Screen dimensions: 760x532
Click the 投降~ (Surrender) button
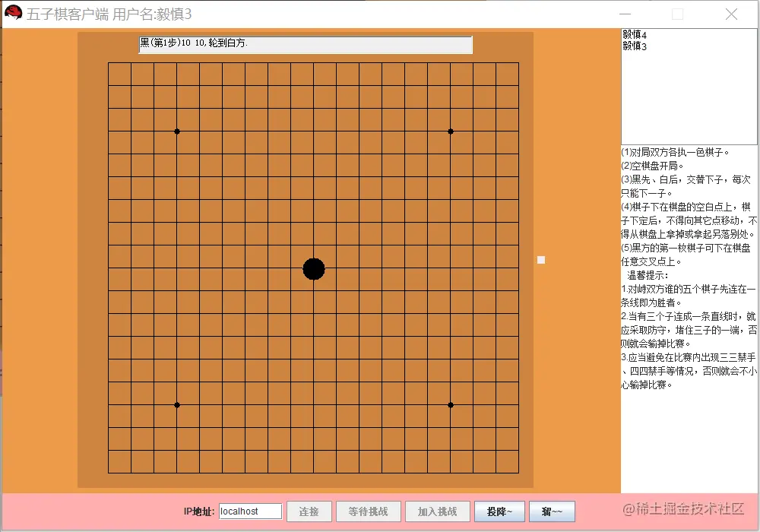[499, 511]
